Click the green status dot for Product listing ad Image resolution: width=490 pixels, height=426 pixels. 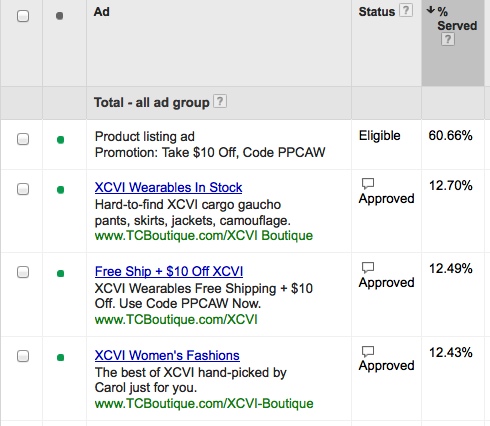coord(60,140)
